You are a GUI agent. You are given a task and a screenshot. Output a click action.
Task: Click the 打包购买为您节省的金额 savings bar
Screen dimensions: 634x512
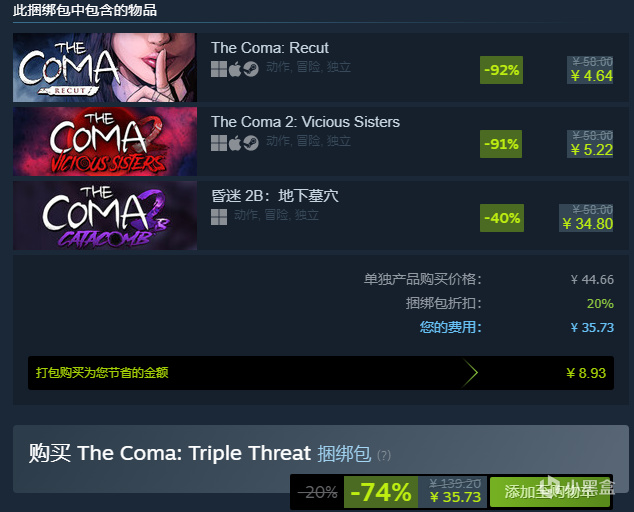click(321, 373)
